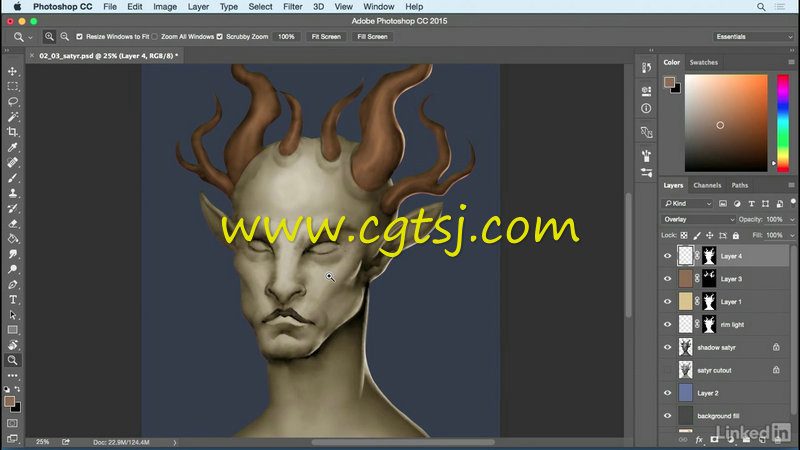
Task: Show the satyr cutout layer
Action: (667, 370)
